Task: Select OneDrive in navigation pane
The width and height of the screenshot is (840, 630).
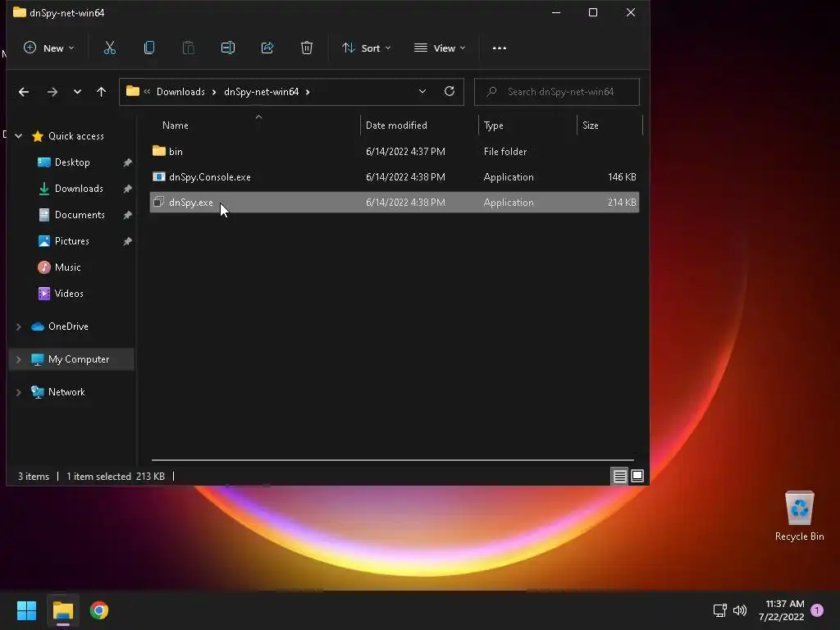Action: (68, 326)
